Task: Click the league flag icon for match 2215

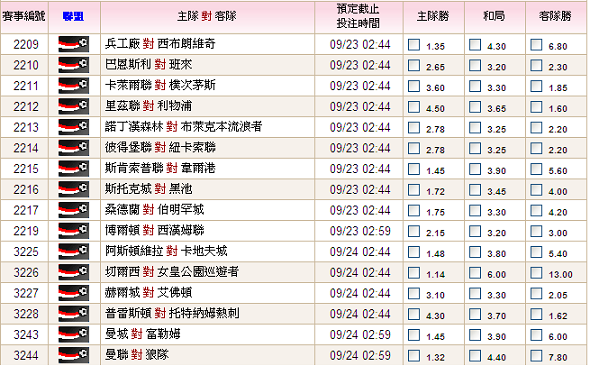Action: [73, 169]
